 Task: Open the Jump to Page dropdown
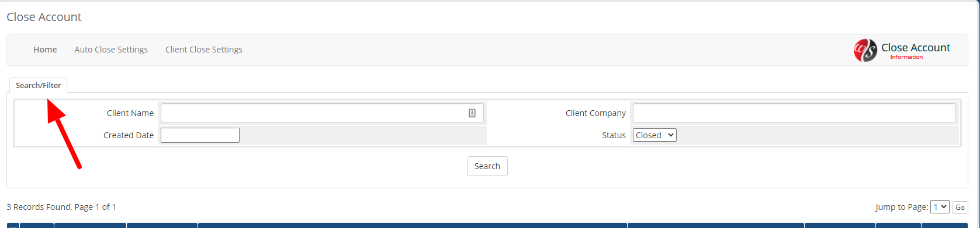[x=940, y=206]
